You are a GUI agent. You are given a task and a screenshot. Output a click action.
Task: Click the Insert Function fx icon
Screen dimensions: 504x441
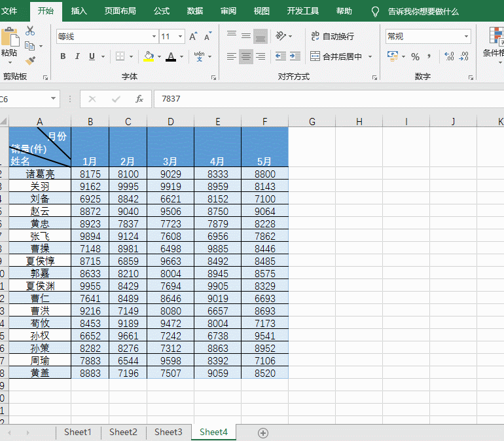pos(139,99)
